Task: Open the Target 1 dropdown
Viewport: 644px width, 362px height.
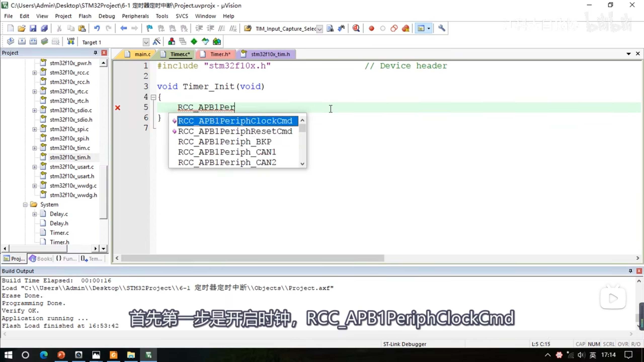Action: pos(146,42)
